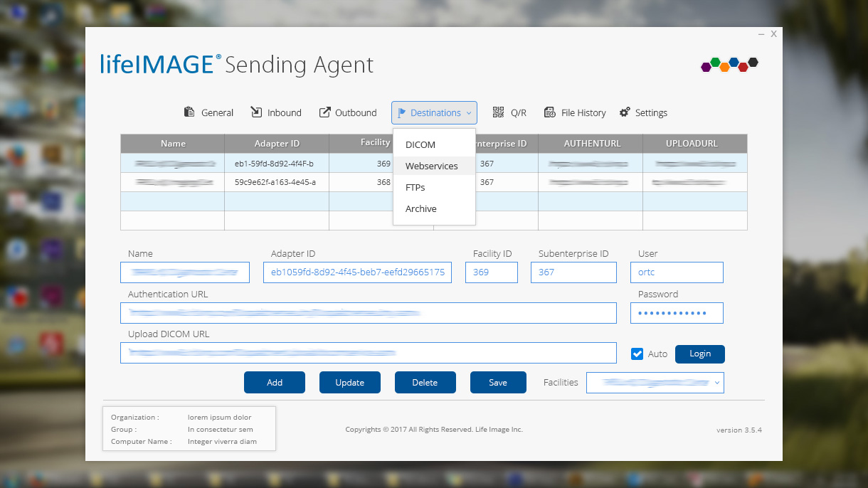Click the Destinations flag icon
The width and height of the screenshot is (868, 488).
click(401, 112)
